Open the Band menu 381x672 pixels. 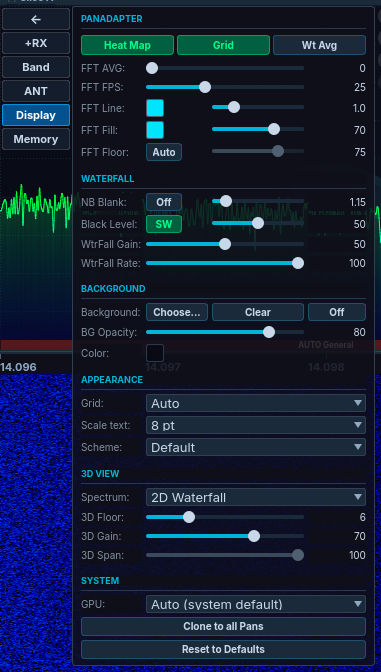[x=36, y=67]
